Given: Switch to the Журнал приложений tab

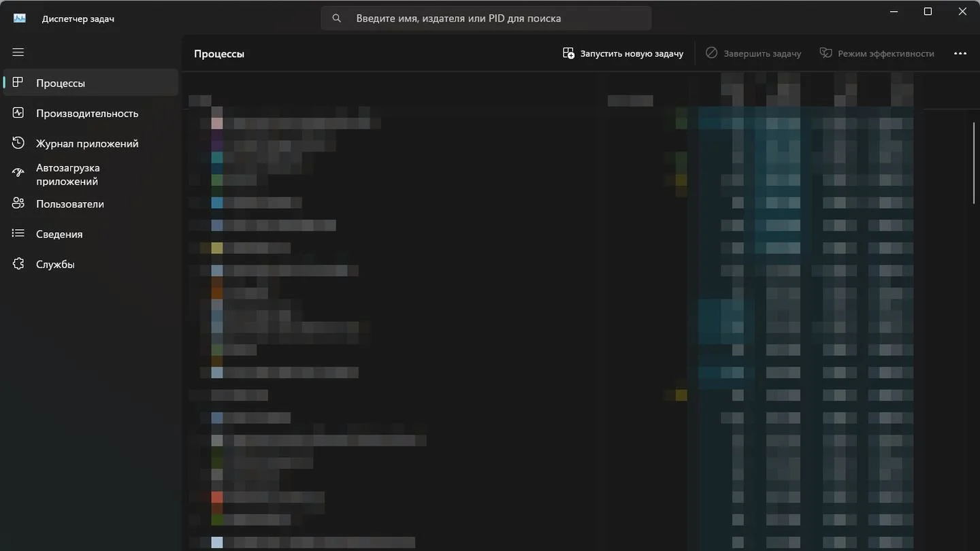Looking at the screenshot, I should tap(91, 144).
